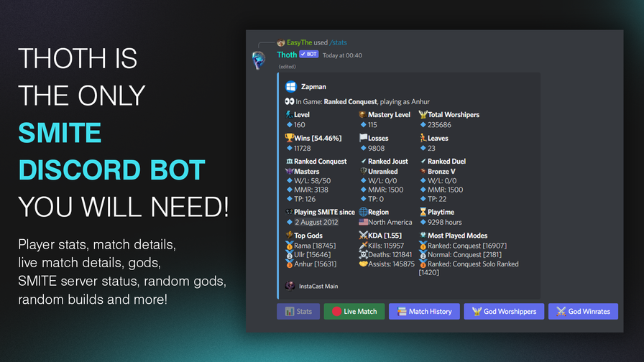
Task: Click the message timestamp Today at 00:40
Action: click(x=342, y=55)
